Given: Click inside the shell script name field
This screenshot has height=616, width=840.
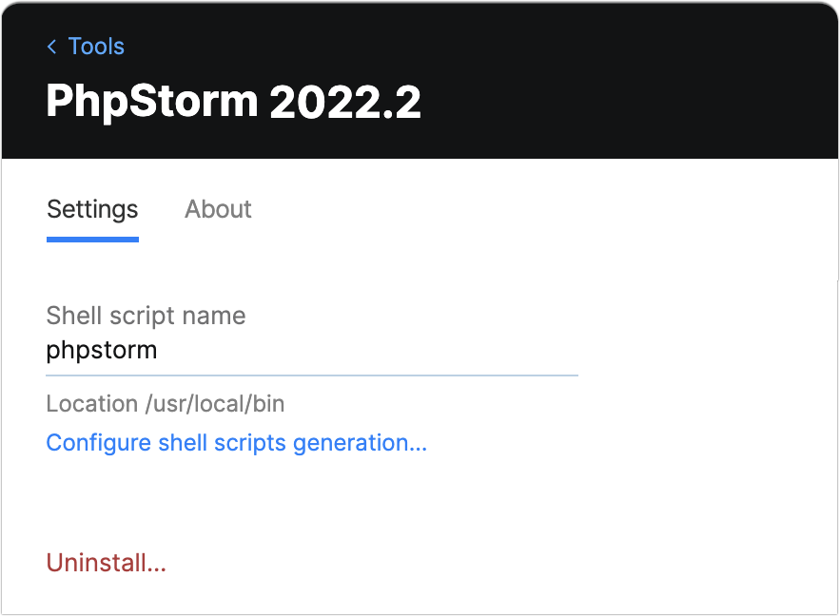Looking at the screenshot, I should pos(190,350).
